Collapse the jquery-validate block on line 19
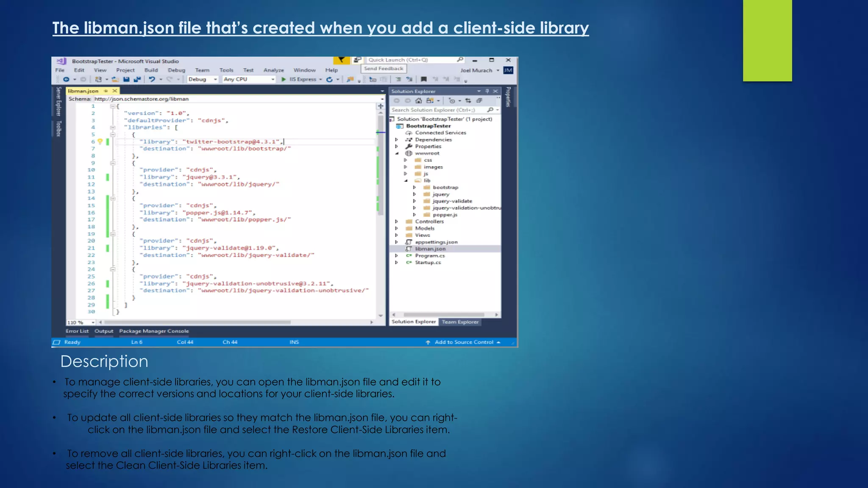Screen dimensions: 868x488 [113, 234]
